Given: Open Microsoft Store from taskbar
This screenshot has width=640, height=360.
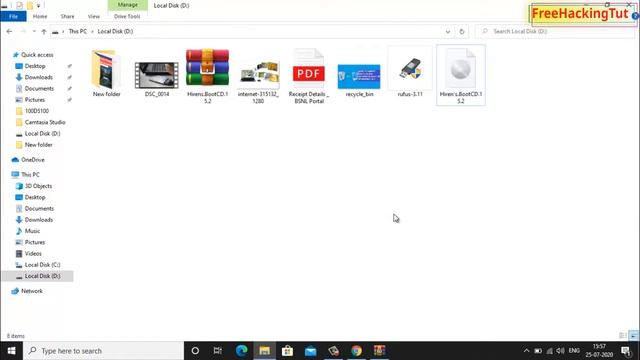Looking at the screenshot, I should click(x=287, y=351).
